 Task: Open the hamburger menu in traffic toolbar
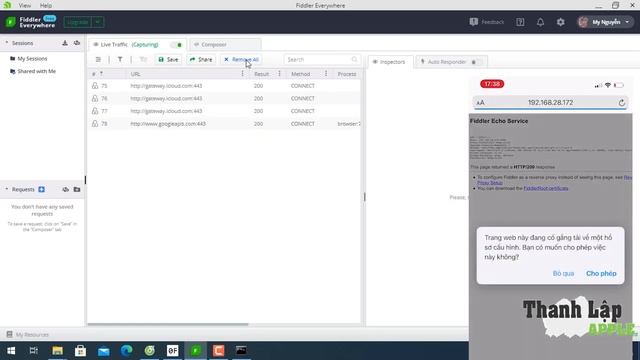[98, 60]
